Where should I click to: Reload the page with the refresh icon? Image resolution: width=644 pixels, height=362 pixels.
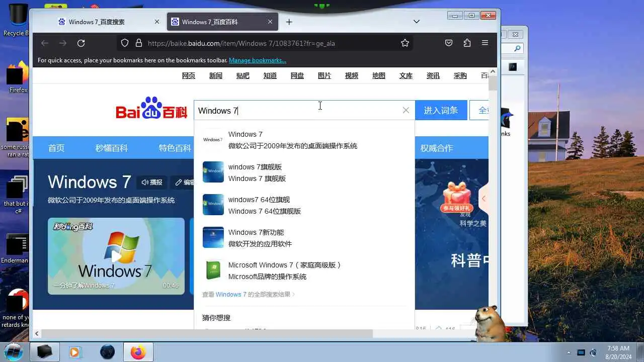point(81,43)
